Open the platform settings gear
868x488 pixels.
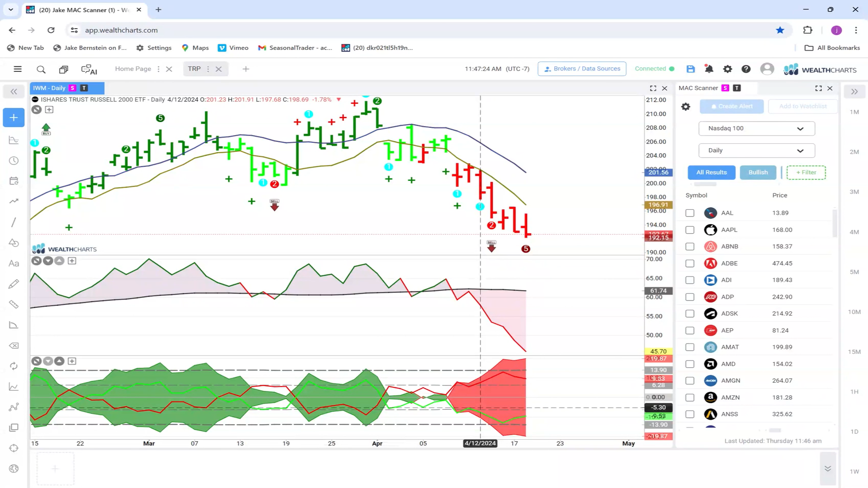[x=727, y=69]
